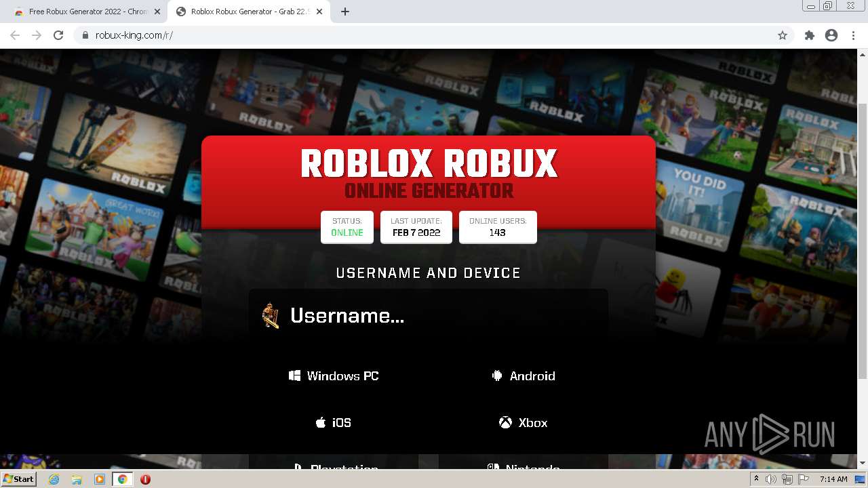
Task: Bookmark this page with the star
Action: click(783, 35)
